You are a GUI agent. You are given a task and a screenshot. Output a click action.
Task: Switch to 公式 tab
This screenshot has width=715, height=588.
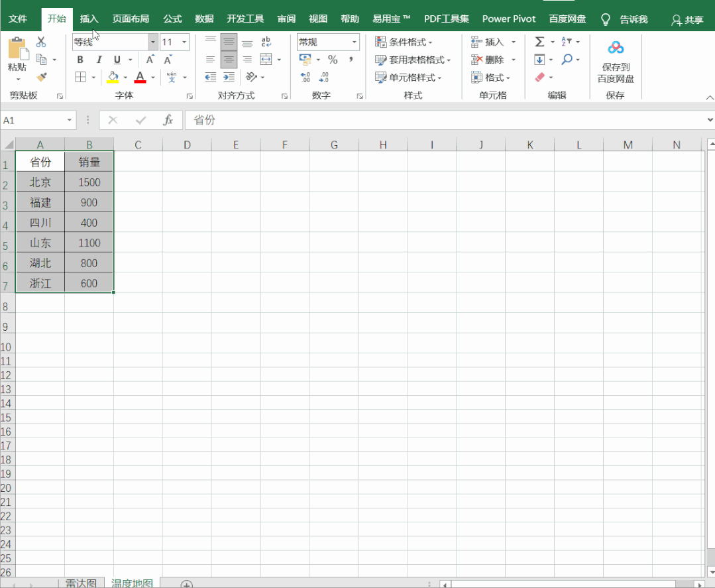pos(172,19)
